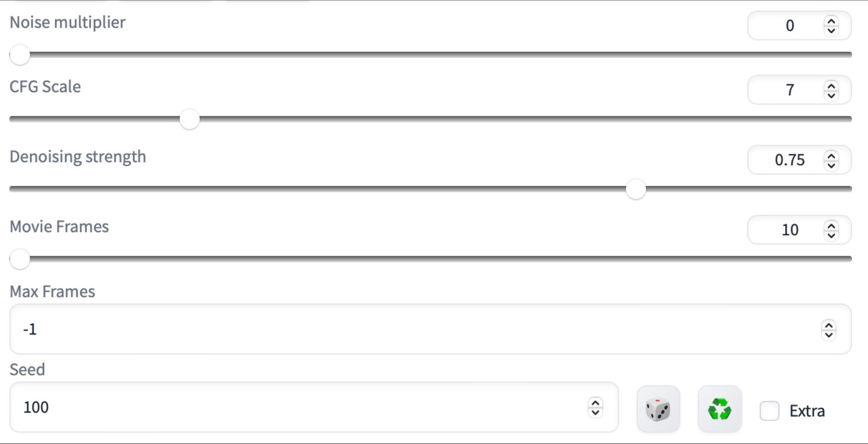868x444 pixels.
Task: Click the dice icon to randomize seed
Action: [658, 409]
